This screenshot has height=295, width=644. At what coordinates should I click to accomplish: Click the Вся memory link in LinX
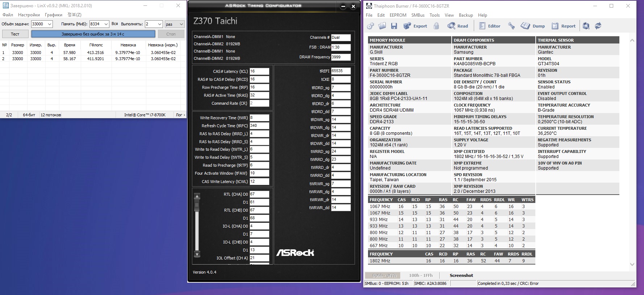tap(115, 24)
